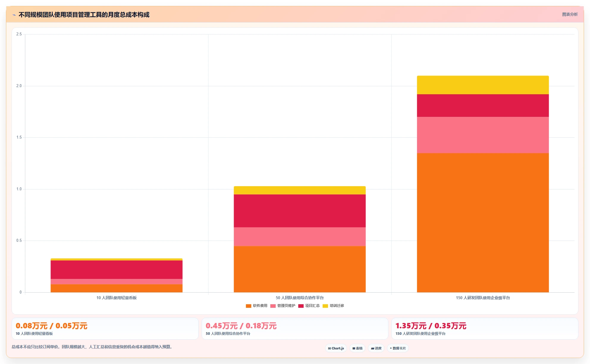
Task: Click the y-axis value 0.5
Action: click(19, 241)
